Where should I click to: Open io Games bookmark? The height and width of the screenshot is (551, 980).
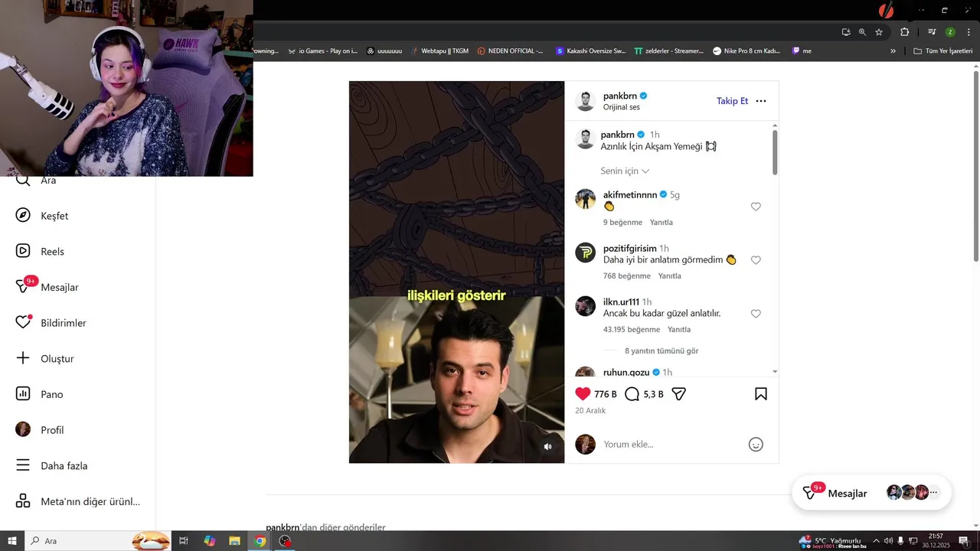[x=322, y=51]
